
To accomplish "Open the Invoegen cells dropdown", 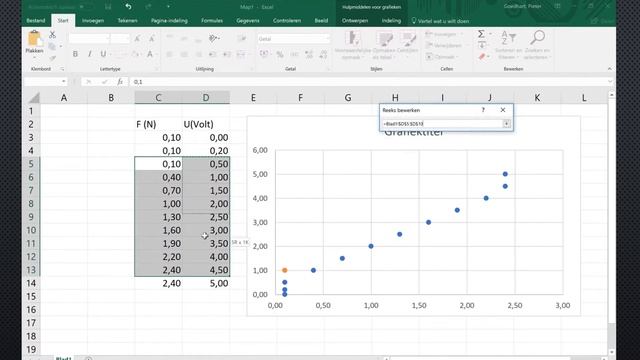I will (462, 34).
